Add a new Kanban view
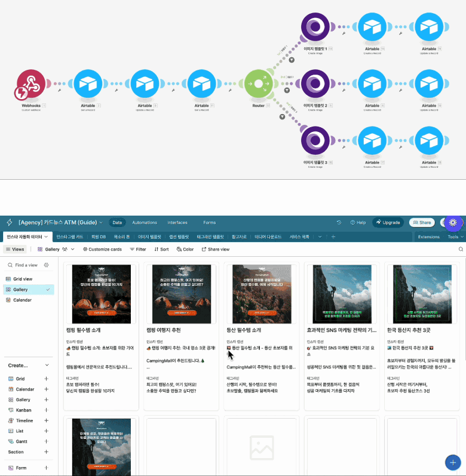Viewport: 466px width, 476px height. tap(46, 410)
